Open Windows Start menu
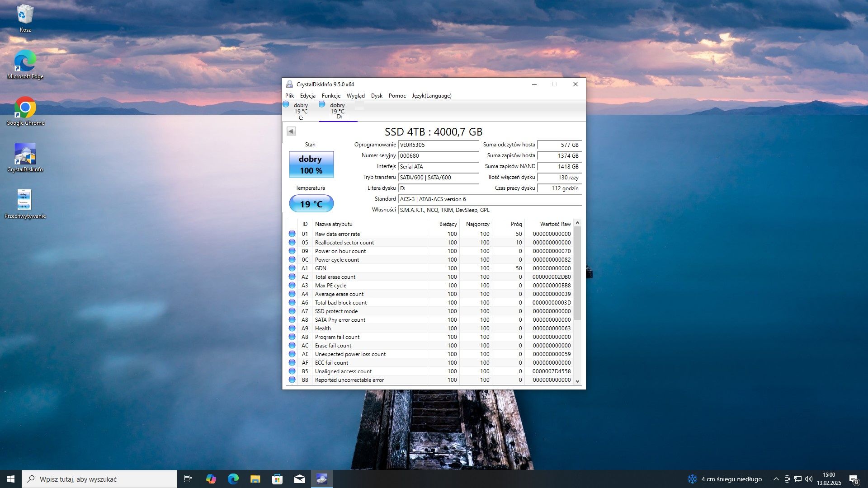 point(11,479)
